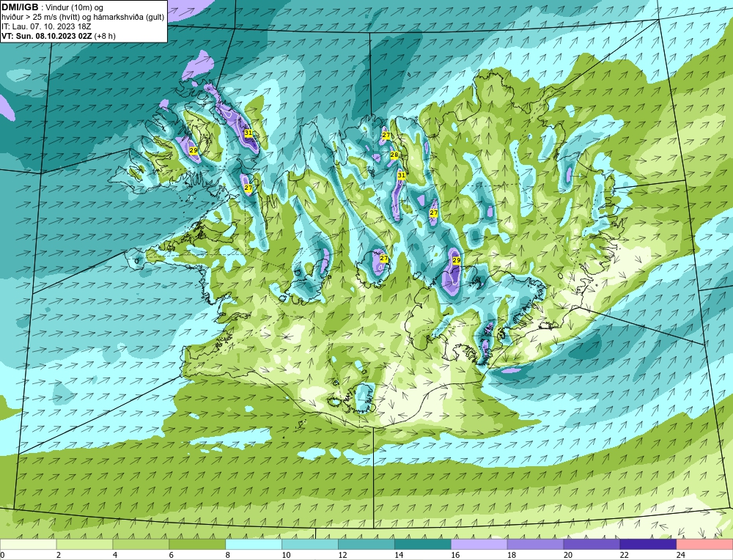Click the legend scale value "2"

(x=59, y=556)
